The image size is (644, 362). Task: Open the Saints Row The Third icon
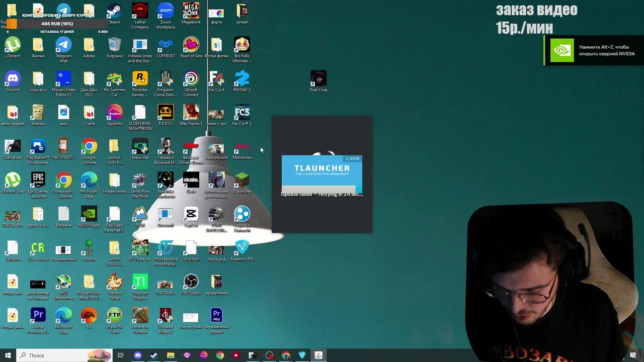point(140,185)
